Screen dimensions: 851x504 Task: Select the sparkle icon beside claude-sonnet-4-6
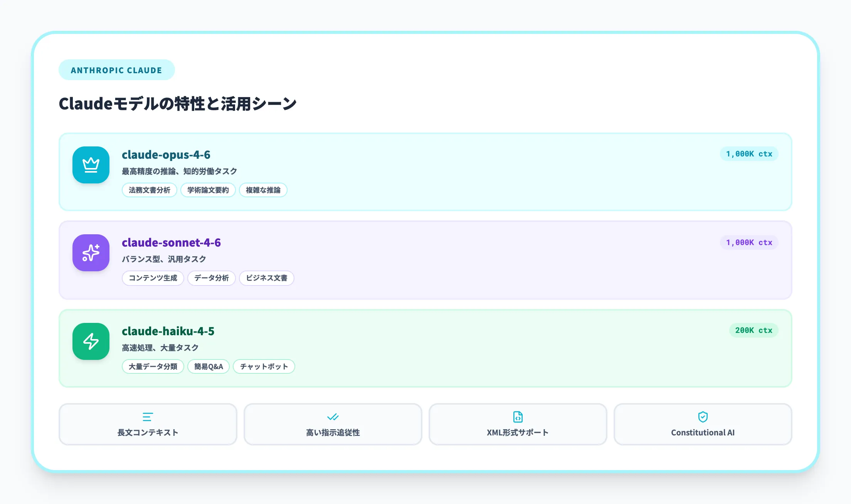click(91, 253)
